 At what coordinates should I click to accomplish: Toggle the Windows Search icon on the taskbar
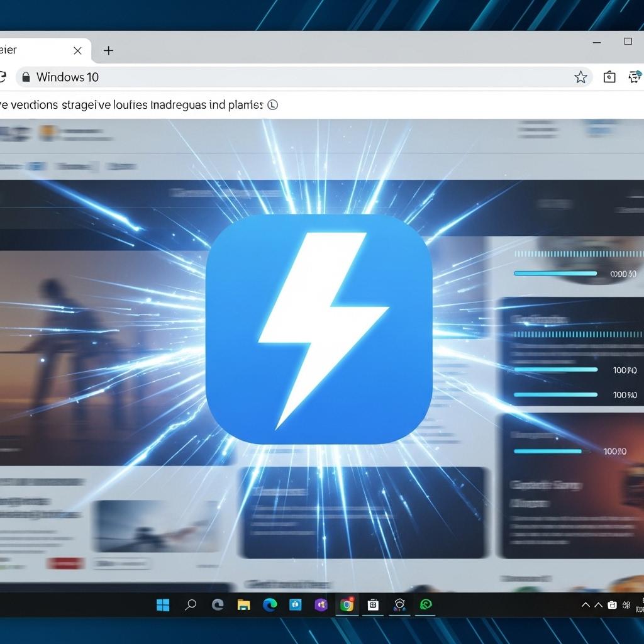(191, 605)
